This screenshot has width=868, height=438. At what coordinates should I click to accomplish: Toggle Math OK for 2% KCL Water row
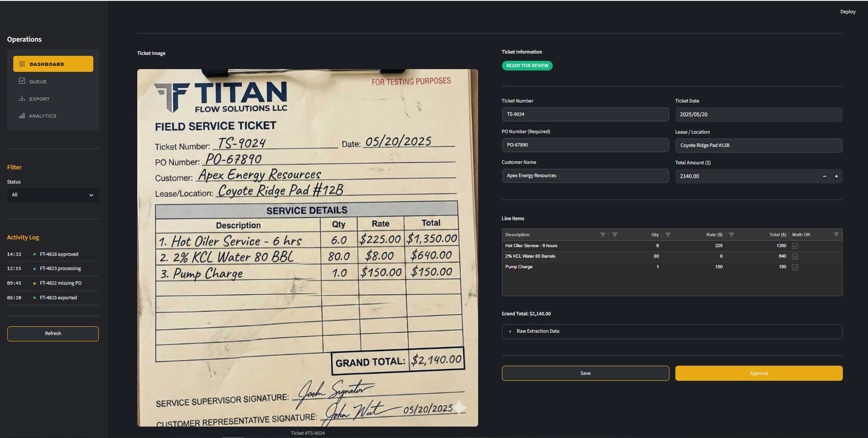click(x=795, y=257)
